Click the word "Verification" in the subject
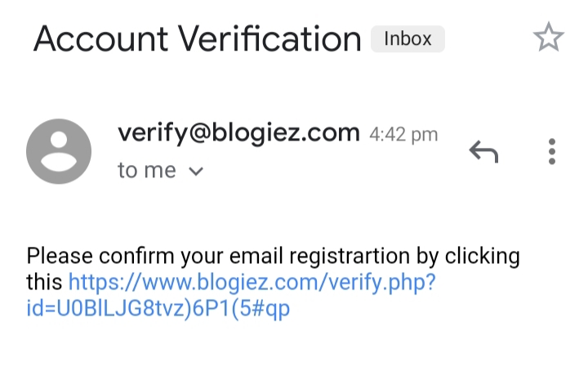 (269, 38)
